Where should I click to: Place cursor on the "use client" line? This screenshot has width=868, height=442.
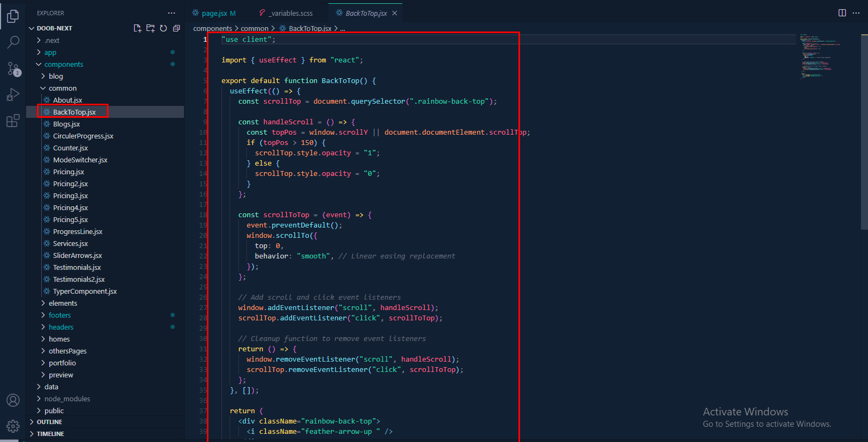(248, 39)
